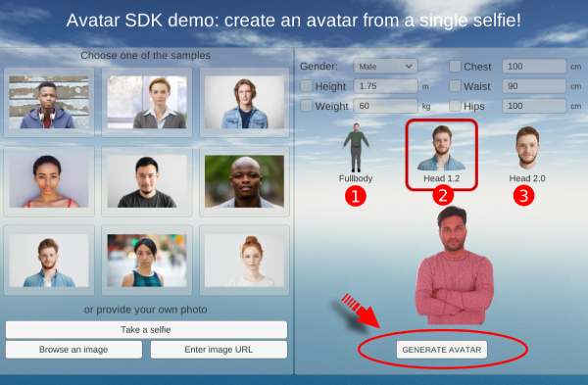Click the Generate Avatar button
Screen dimensions: 588x385
point(442,350)
